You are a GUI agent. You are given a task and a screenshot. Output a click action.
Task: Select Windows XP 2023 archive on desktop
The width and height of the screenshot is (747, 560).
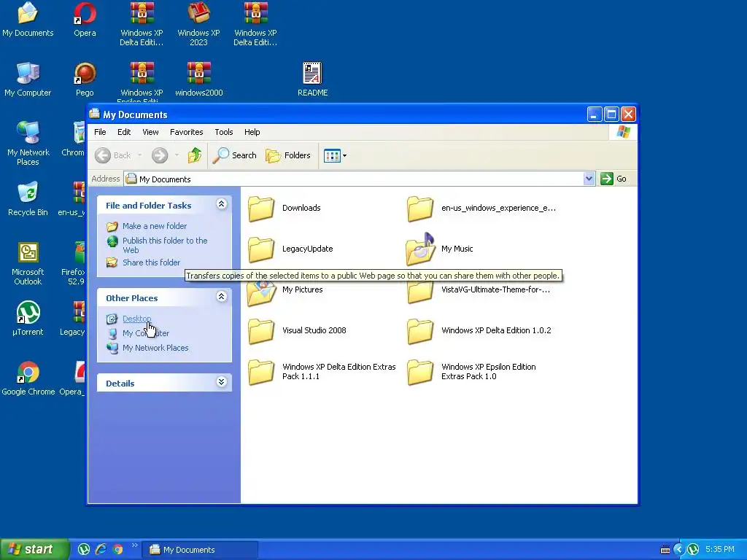coord(198,25)
